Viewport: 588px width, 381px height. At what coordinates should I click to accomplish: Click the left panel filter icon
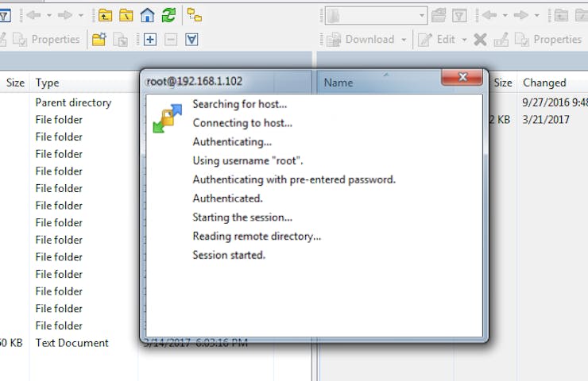click(5, 15)
